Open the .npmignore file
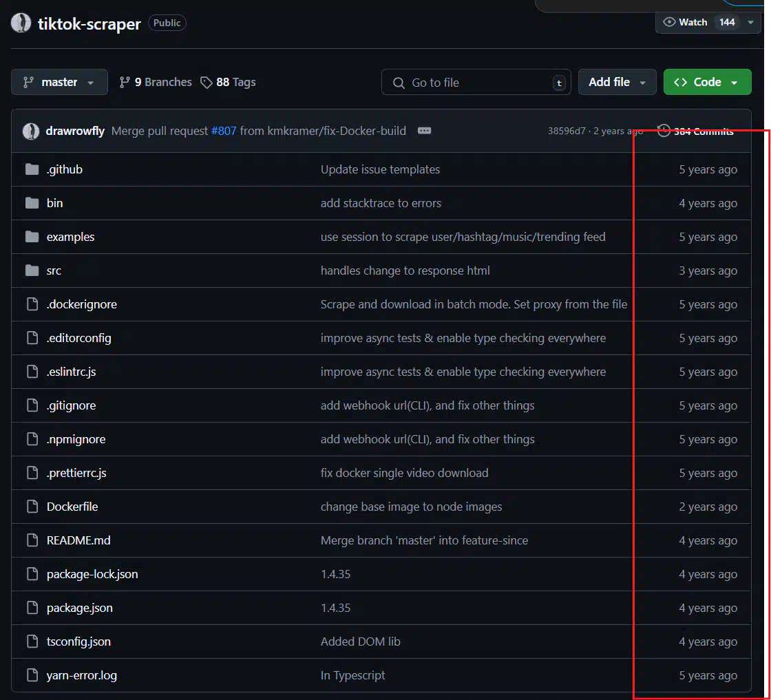Screen dimensions: 771x700 (76, 439)
